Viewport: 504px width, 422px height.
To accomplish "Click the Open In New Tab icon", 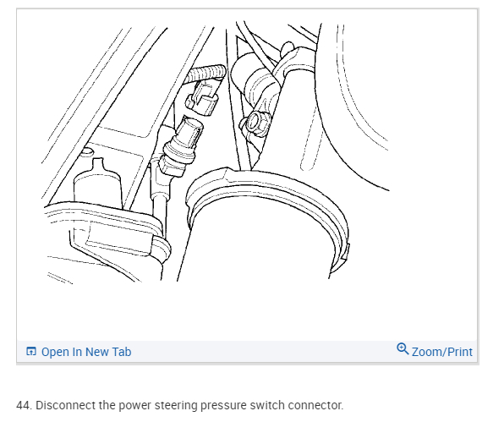I will [x=30, y=351].
